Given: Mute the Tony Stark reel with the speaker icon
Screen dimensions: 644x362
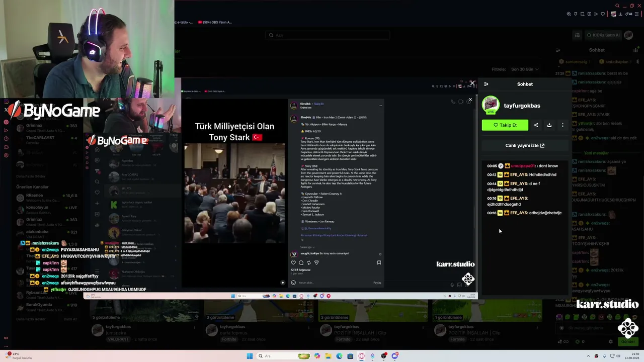Looking at the screenshot, I should tap(282, 283).
